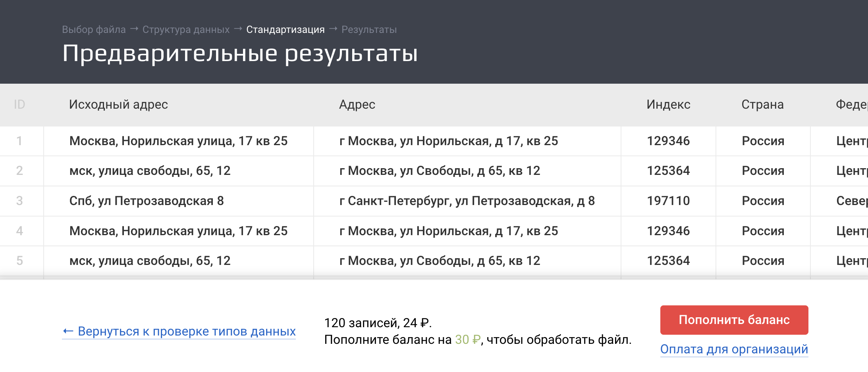Open the Структура данных breadcrumb step

click(186, 30)
